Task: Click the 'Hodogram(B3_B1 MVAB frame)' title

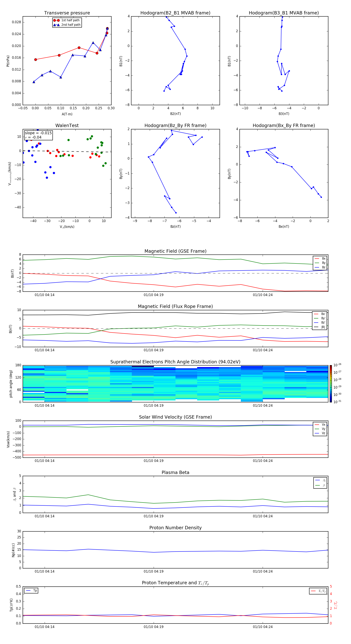Action: point(284,13)
